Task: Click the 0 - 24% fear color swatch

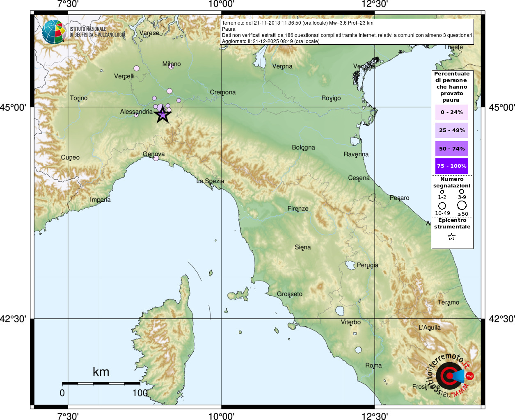Action: click(x=451, y=112)
